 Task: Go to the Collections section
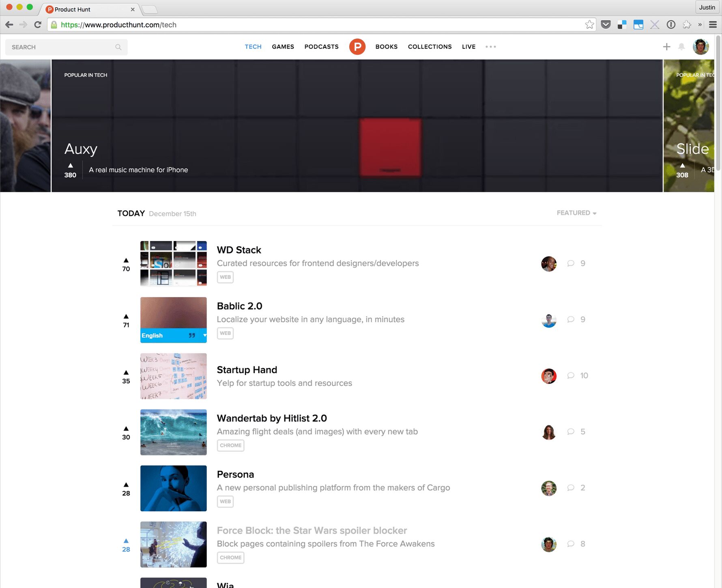(430, 47)
